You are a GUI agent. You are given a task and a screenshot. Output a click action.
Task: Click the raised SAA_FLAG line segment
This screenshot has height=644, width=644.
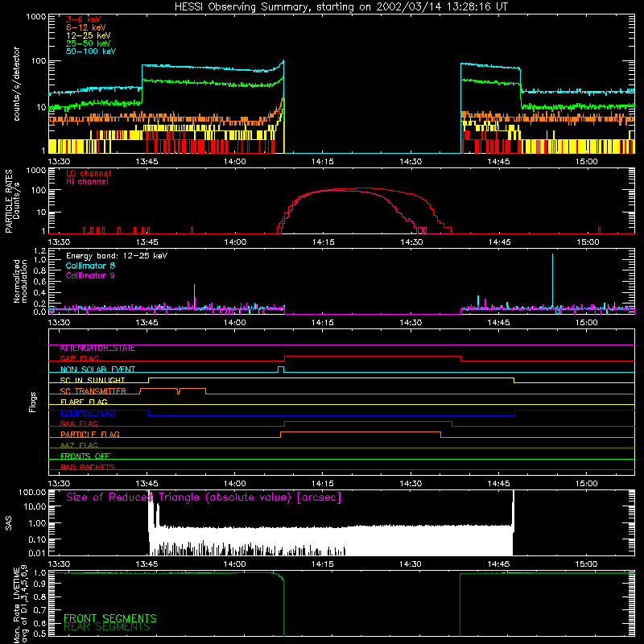[x=369, y=422]
